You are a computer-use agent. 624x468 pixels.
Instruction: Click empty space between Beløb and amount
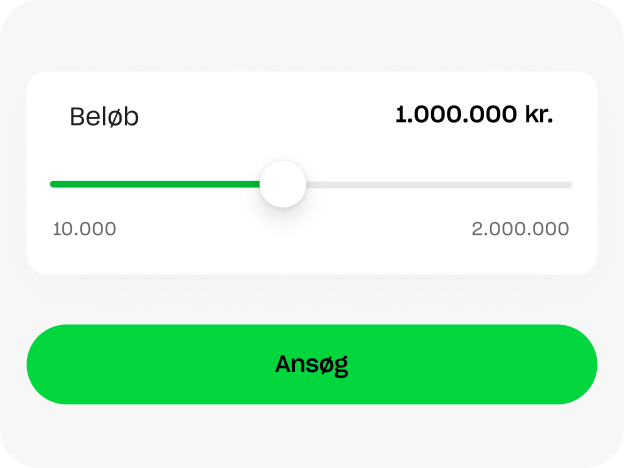click(x=267, y=115)
